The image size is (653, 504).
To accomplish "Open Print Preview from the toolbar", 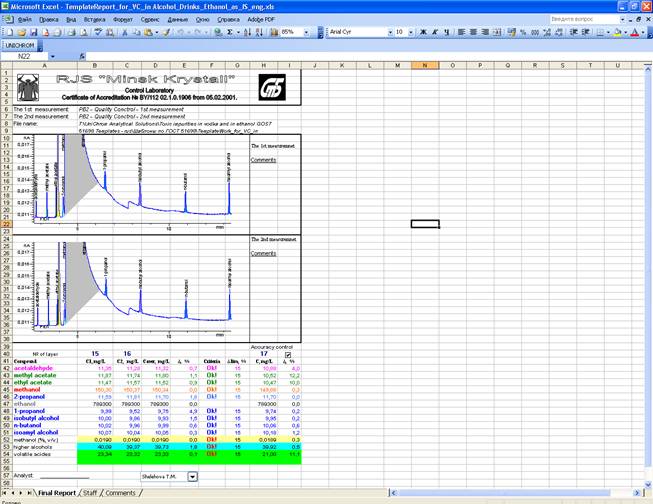I will 83,32.
